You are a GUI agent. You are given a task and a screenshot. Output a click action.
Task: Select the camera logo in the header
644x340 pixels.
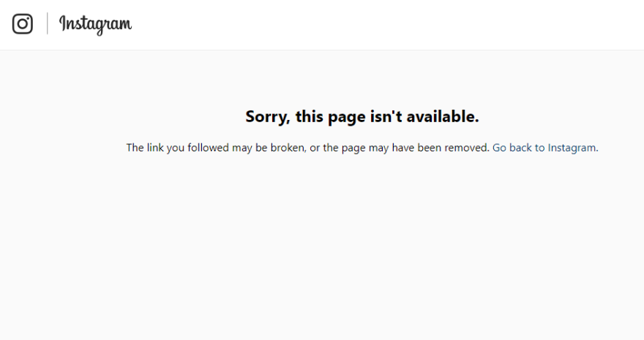(x=23, y=24)
